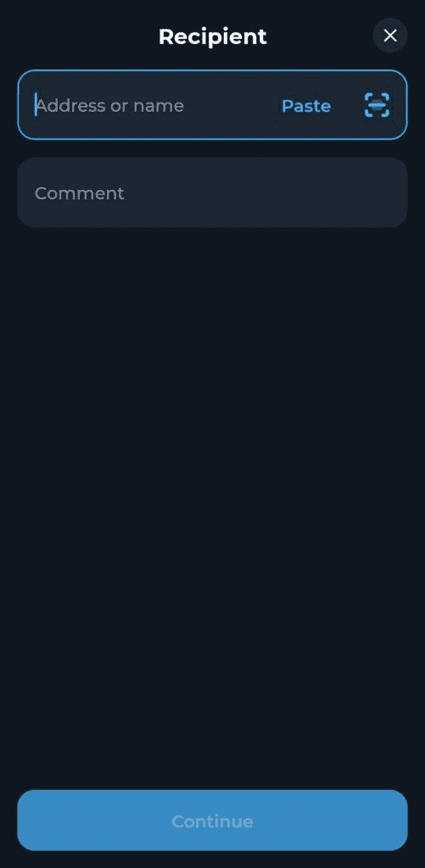Tap Paste to insert the address
The image size is (425, 868).
(x=306, y=106)
